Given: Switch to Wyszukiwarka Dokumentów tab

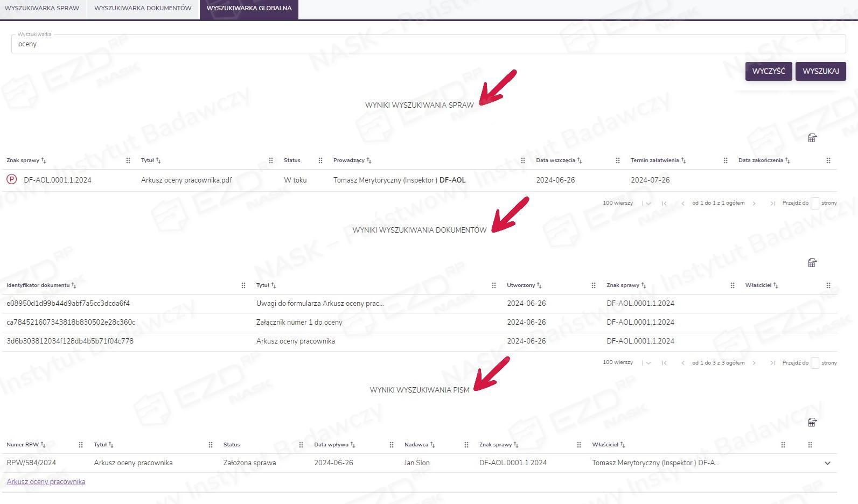Looking at the screenshot, I should click(x=143, y=9).
